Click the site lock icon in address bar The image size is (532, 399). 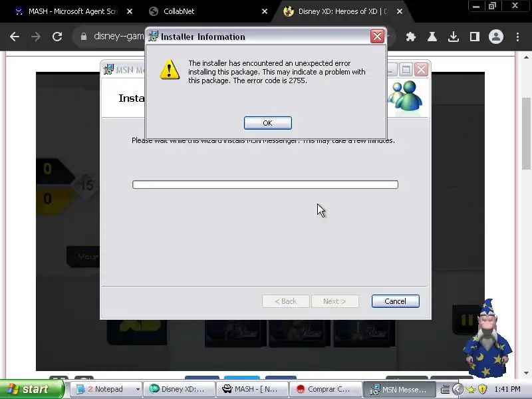click(x=84, y=37)
